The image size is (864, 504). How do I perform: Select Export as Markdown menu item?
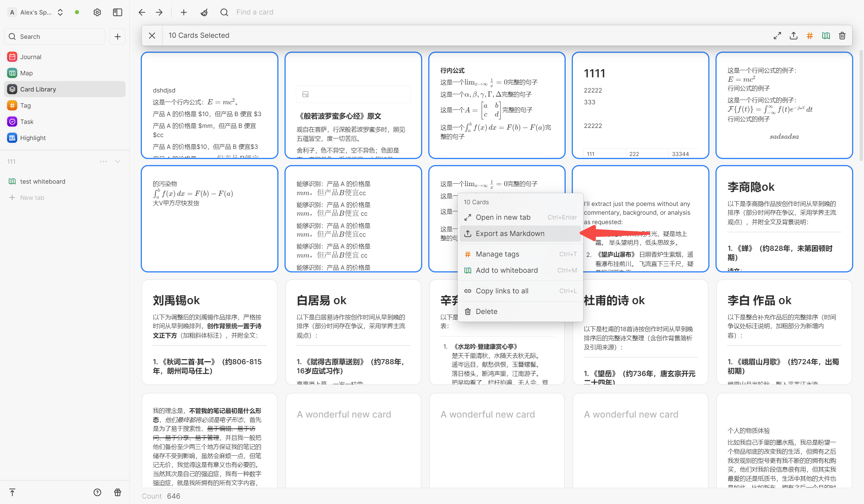[510, 234]
